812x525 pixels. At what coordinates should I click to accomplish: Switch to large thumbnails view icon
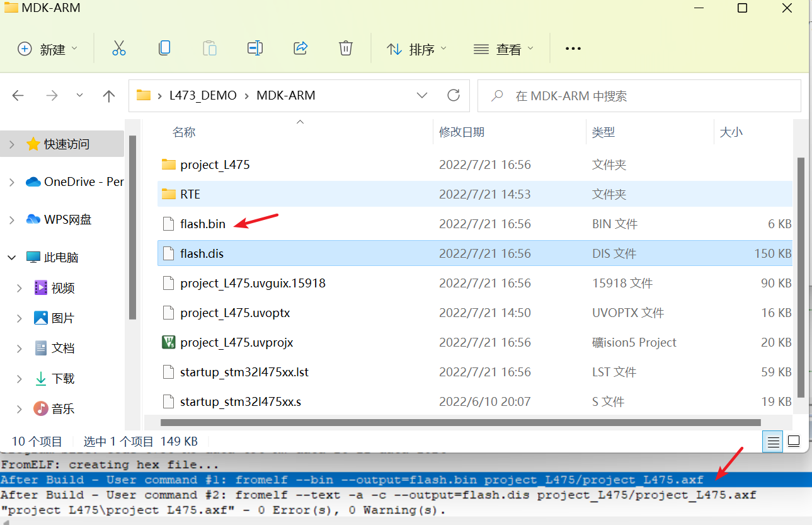pyautogui.click(x=794, y=441)
